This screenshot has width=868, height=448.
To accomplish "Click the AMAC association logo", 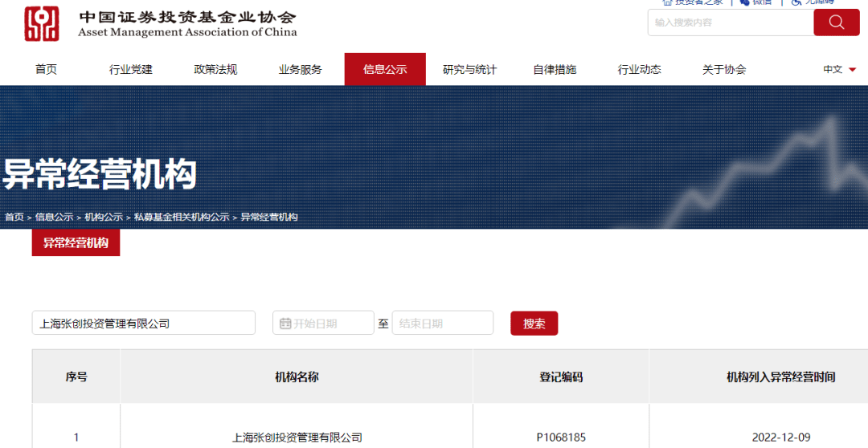I will (42, 24).
